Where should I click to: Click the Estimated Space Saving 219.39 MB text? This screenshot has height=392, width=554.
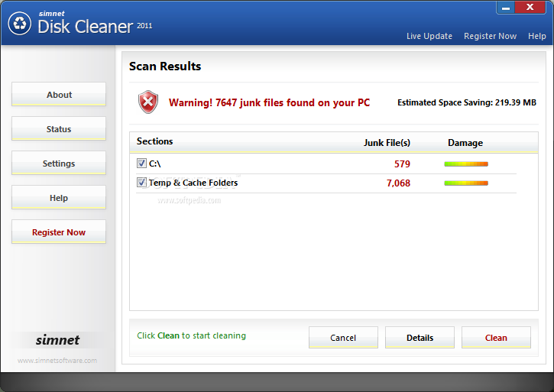click(x=467, y=102)
